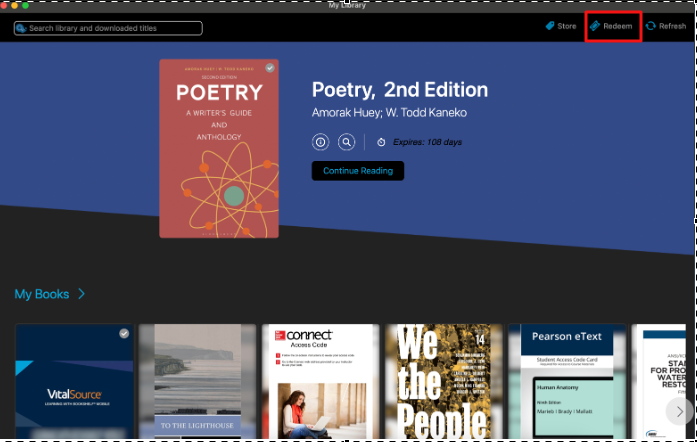The image size is (697, 442).
Task: Open the Connect Access Code book
Action: click(320, 382)
